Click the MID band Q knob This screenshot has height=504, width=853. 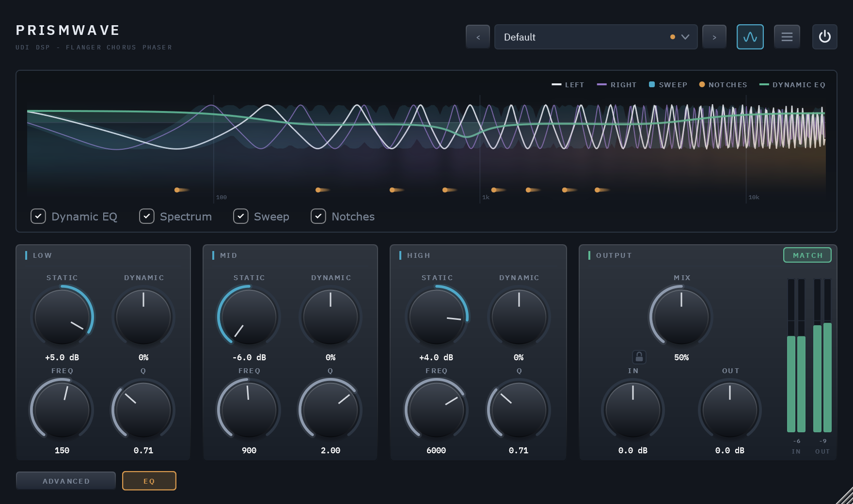tap(331, 410)
